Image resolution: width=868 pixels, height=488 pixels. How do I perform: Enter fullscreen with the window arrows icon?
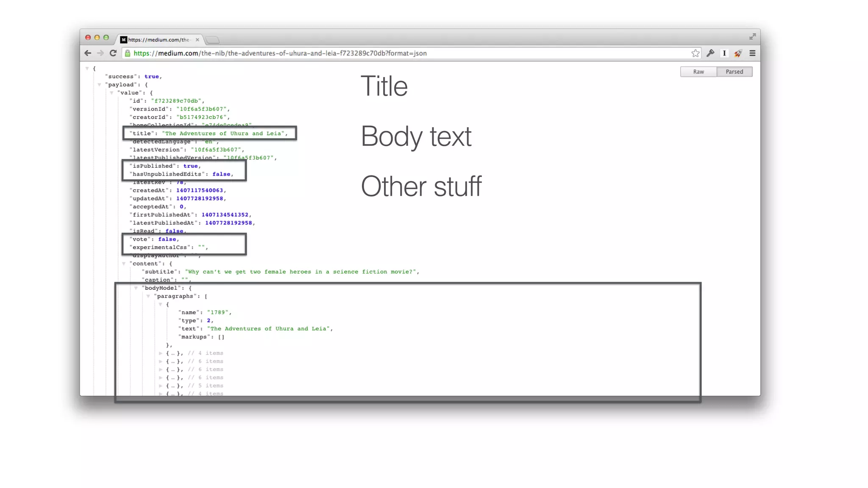click(x=752, y=37)
